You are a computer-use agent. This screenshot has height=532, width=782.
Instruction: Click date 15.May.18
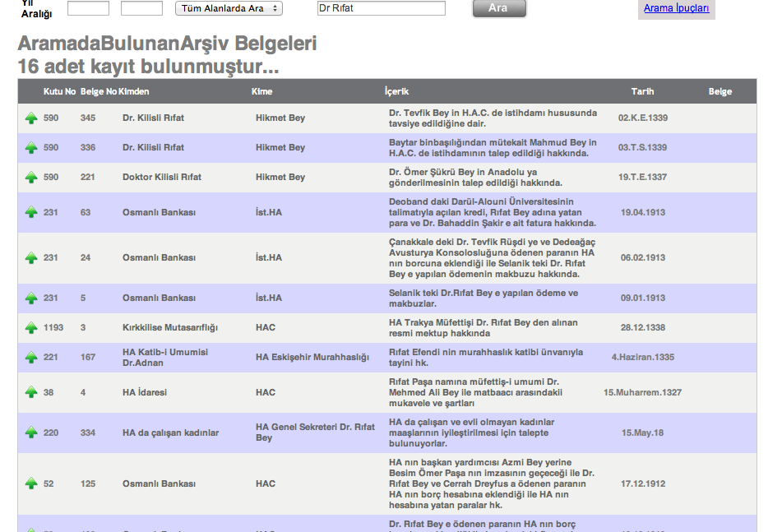click(x=642, y=433)
